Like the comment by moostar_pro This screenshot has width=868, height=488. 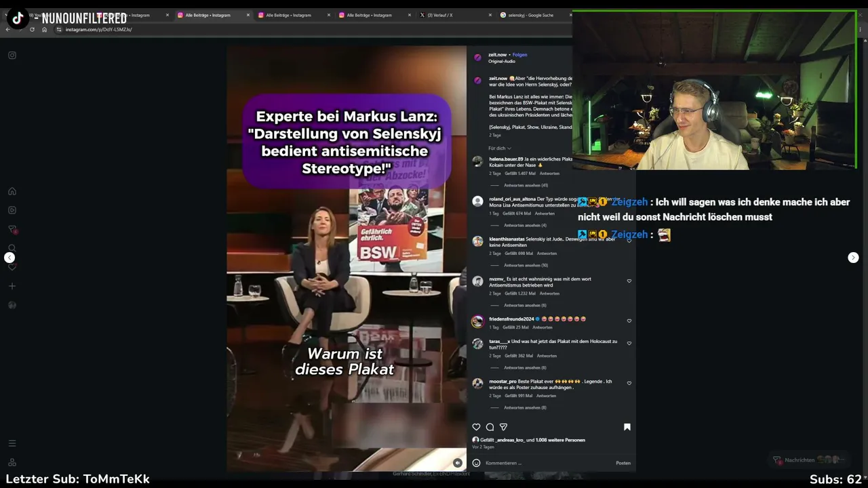coord(629,384)
